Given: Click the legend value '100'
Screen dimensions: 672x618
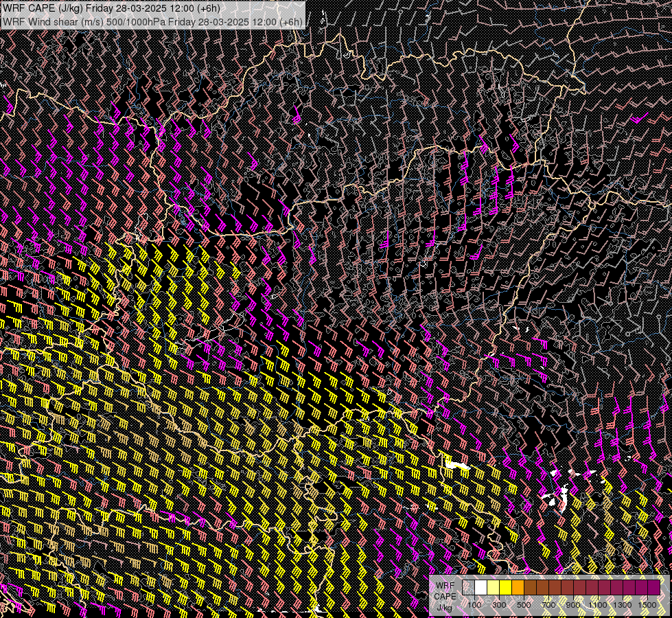Looking at the screenshot, I should click(x=474, y=605).
